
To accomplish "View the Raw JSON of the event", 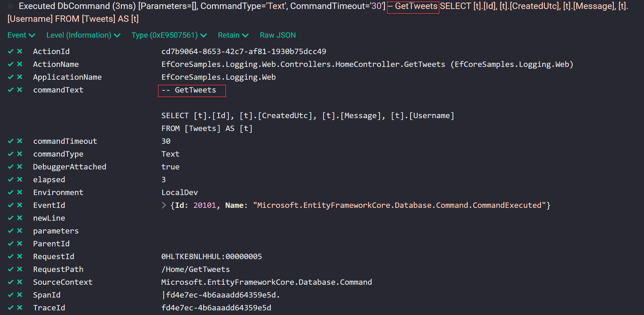I will [x=278, y=35].
